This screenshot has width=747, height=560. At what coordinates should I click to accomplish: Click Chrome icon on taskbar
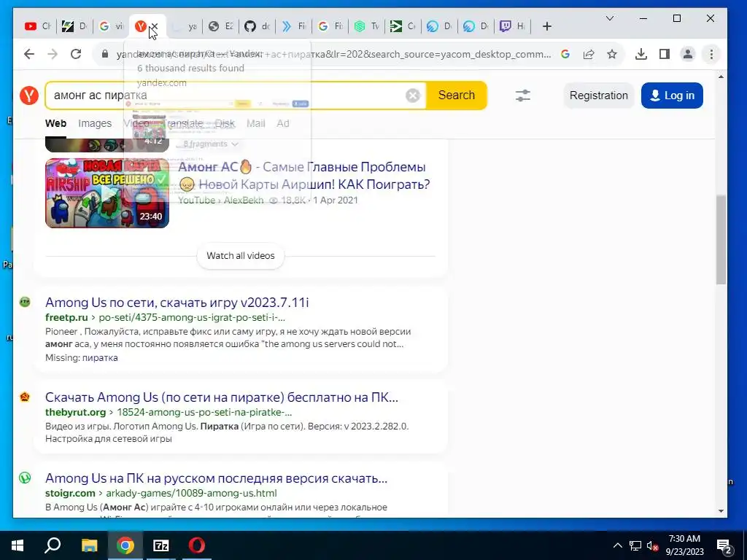(x=125, y=545)
